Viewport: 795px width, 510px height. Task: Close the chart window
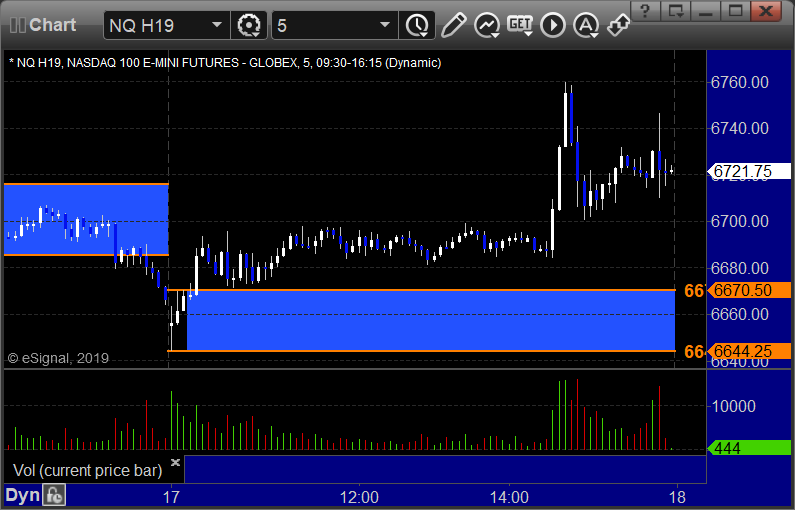click(766, 10)
